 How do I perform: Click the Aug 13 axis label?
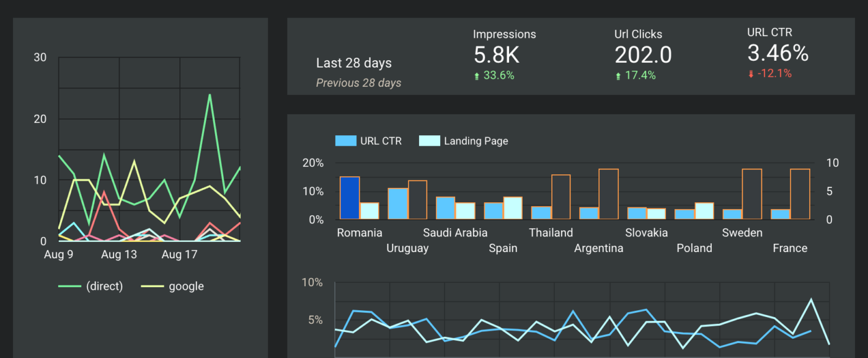pos(119,254)
